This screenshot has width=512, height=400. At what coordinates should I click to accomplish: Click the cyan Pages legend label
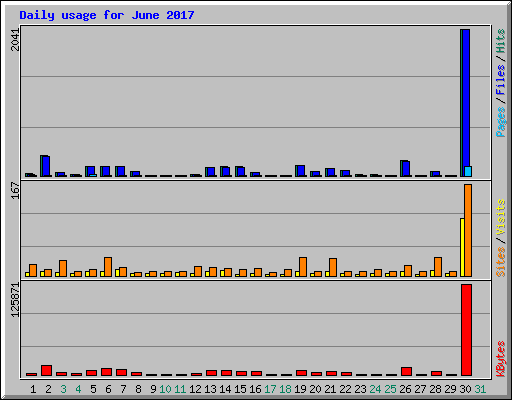500,122
